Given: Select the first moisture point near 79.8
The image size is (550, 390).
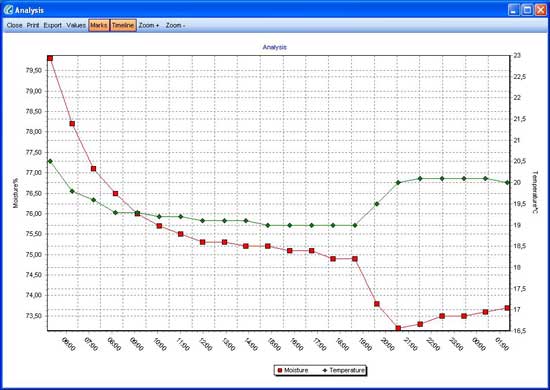Looking at the screenshot, I should point(50,58).
